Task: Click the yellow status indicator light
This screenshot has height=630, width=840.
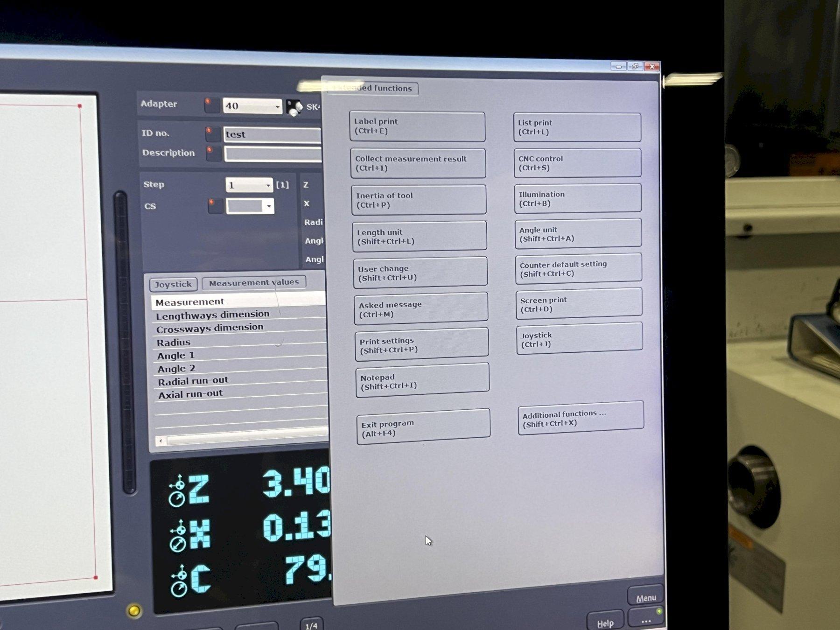Action: tap(134, 610)
